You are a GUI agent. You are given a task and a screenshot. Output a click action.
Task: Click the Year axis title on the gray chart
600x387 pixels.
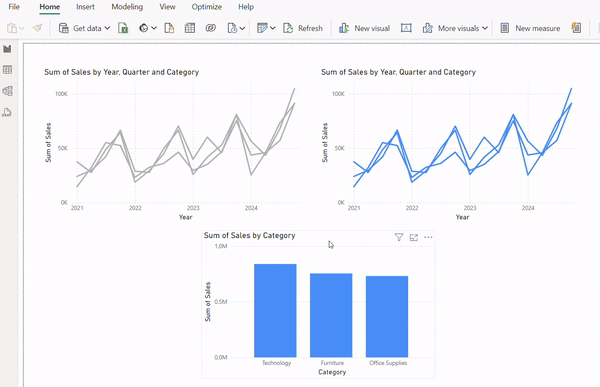186,217
